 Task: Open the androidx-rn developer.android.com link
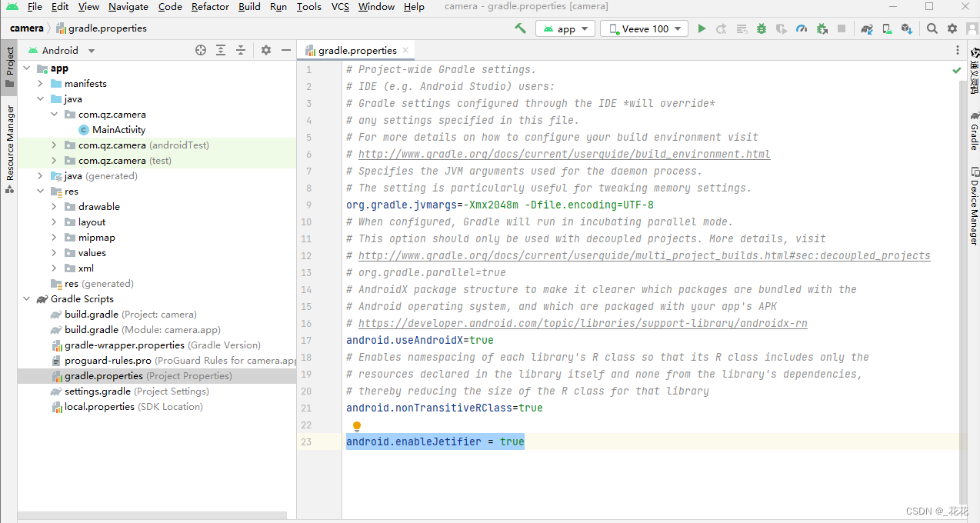click(x=582, y=323)
